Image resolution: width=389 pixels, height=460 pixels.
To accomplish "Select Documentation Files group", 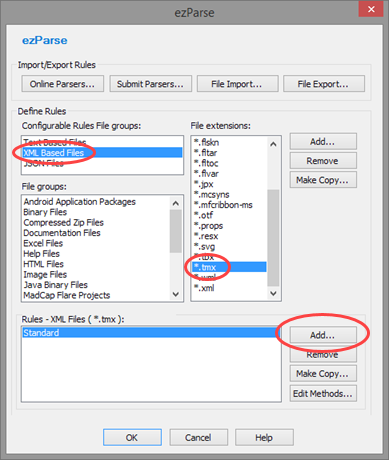I will pos(96,233).
